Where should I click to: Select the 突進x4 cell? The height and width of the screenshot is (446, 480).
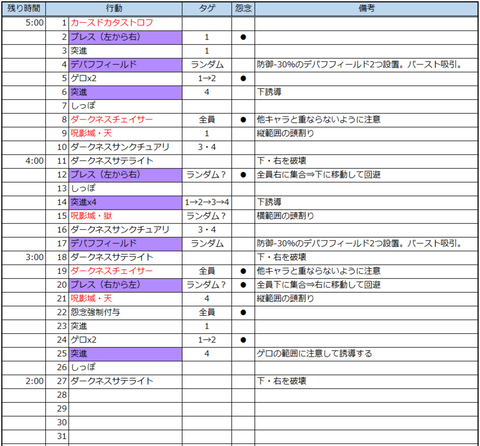[125, 202]
